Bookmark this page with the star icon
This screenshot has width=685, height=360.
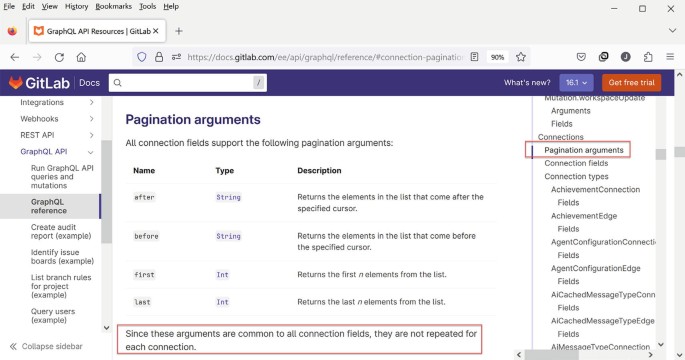coord(520,57)
